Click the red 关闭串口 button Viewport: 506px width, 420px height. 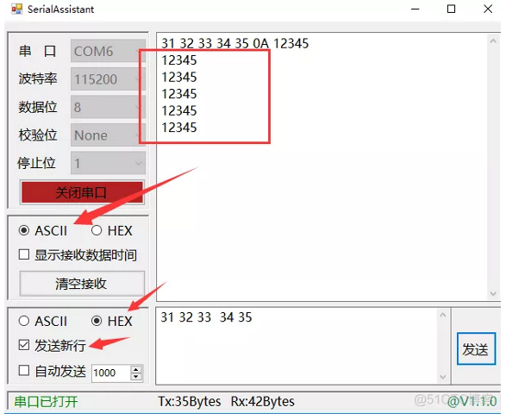click(82, 192)
